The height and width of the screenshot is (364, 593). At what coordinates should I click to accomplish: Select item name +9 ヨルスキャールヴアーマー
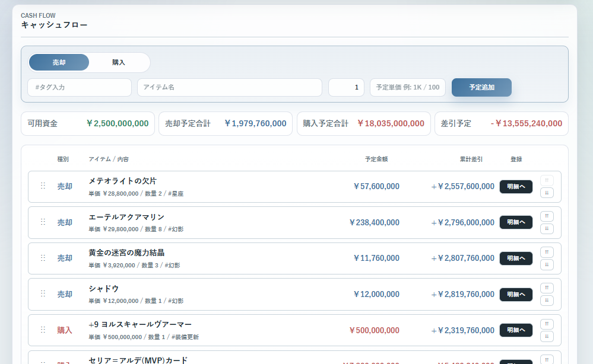(x=140, y=324)
